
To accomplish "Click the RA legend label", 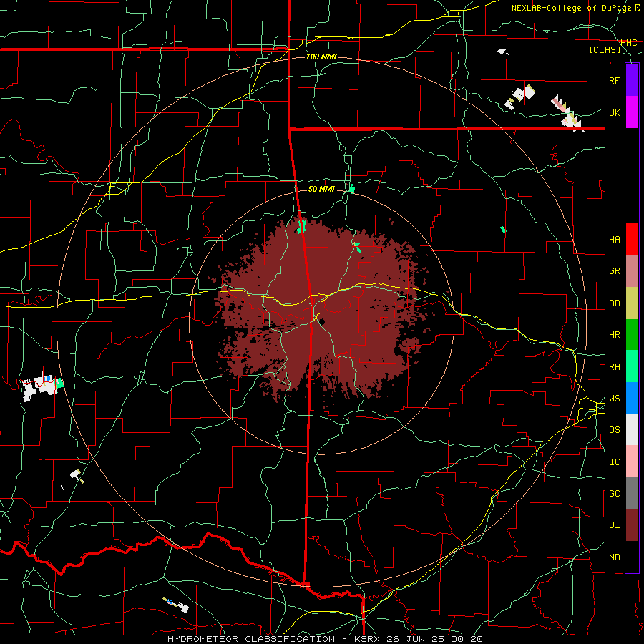I will click(x=615, y=367).
